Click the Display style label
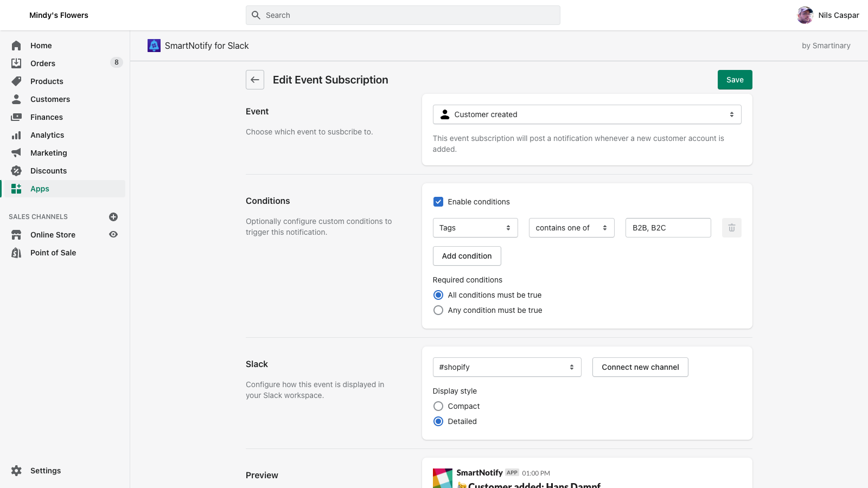 [455, 391]
